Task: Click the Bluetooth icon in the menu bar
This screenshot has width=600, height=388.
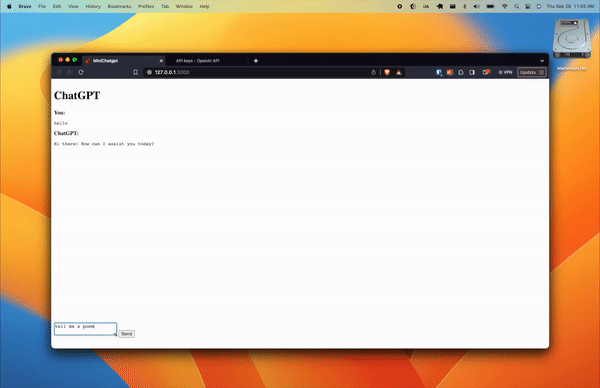Action: coord(465,7)
